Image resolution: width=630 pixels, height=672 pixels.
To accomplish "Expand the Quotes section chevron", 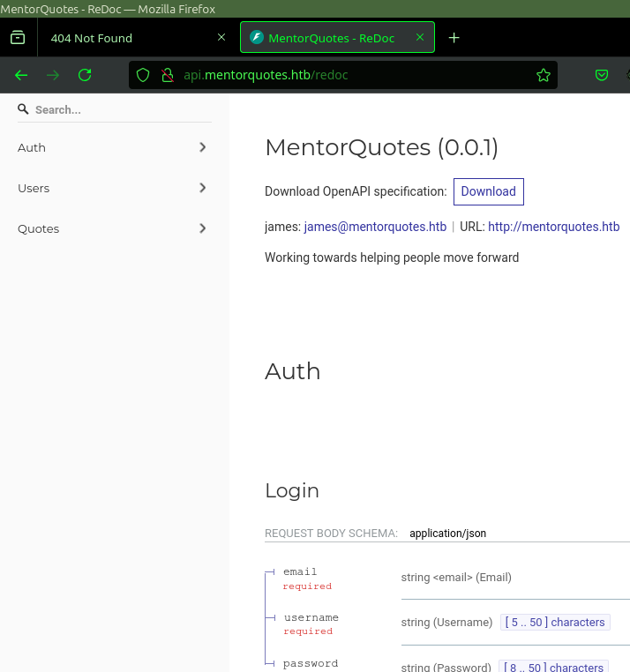I will coord(203,228).
